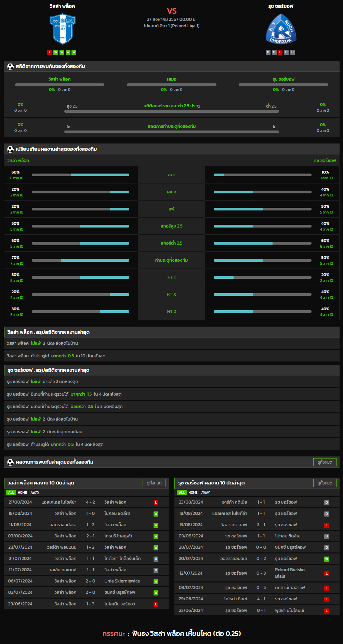
Task: Select ALL filter in Ruch Chorzow last 10 matches
Action: pyautogui.click(x=182, y=492)
